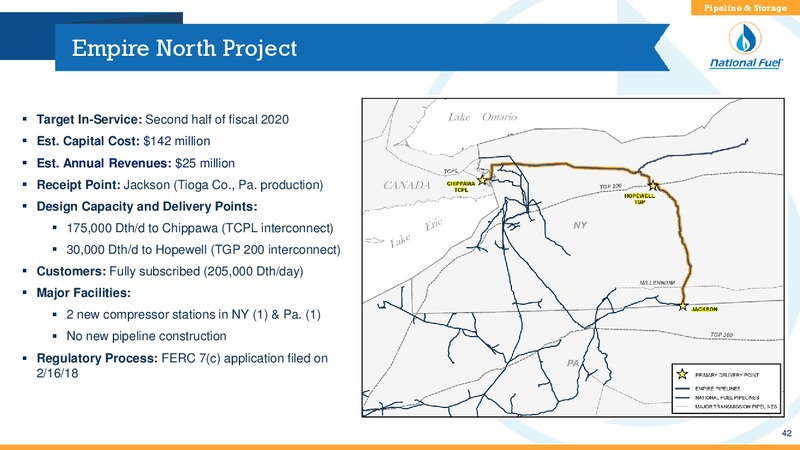Screen dimensions: 800x450
Task: Select '175,000 Dth/d to Chippawa' sub-bullet
Action: point(199,228)
